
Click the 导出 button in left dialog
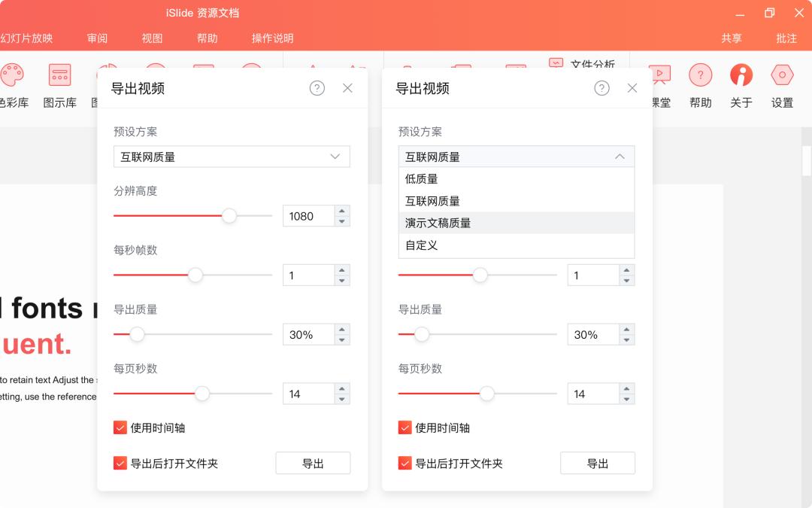[x=313, y=463]
